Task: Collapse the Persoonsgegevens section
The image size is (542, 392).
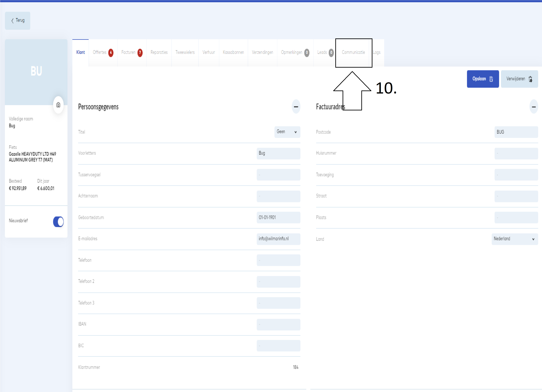Action: [296, 107]
